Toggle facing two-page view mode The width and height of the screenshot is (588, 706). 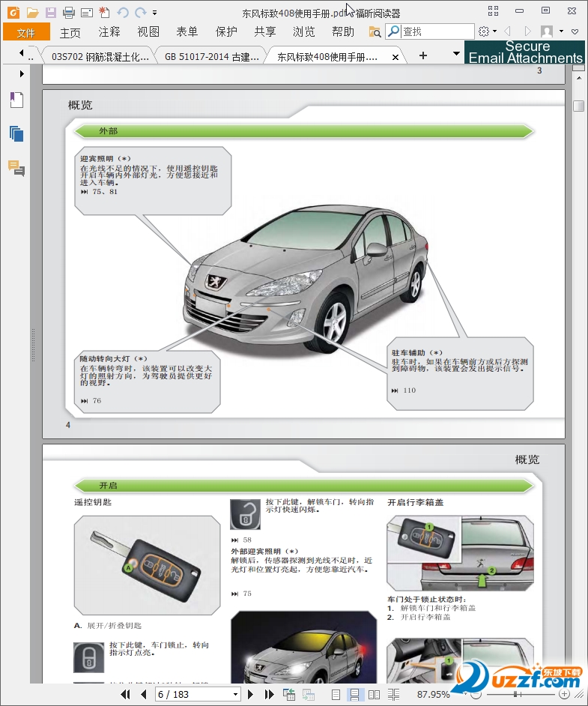375,695
